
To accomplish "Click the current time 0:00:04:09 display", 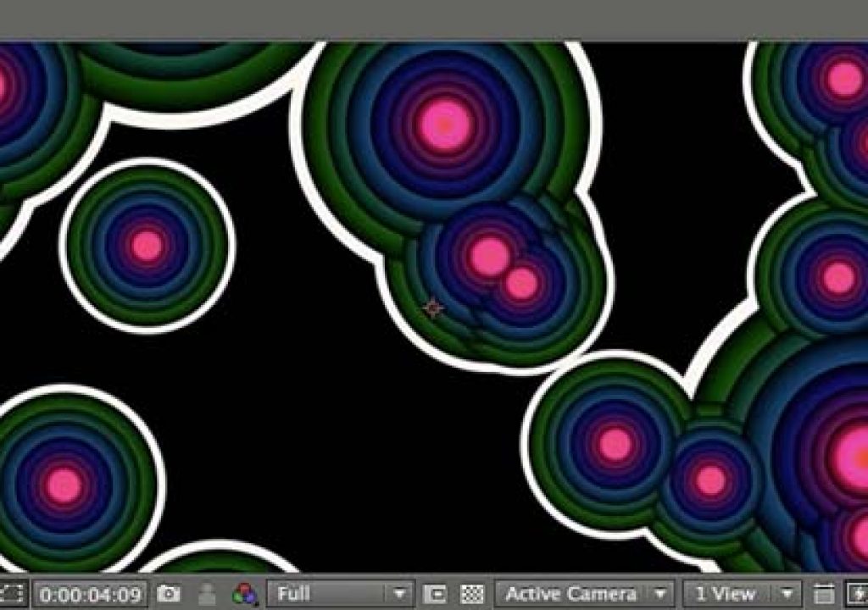I will coord(90,595).
